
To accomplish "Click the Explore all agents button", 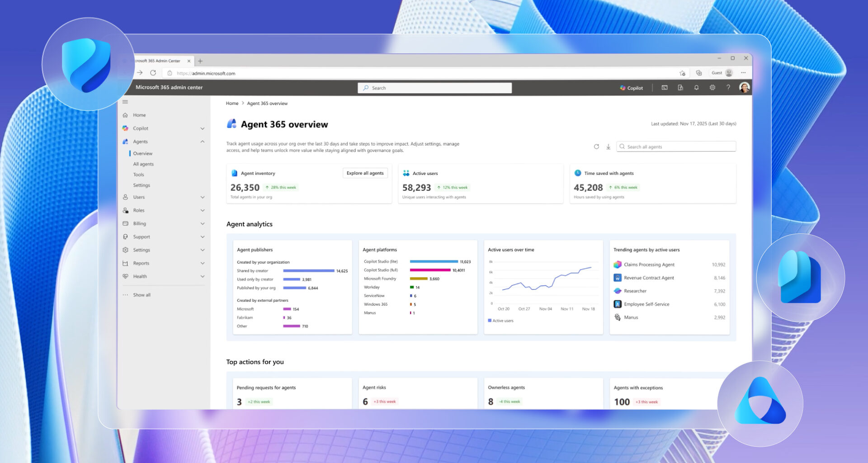I will pos(365,173).
